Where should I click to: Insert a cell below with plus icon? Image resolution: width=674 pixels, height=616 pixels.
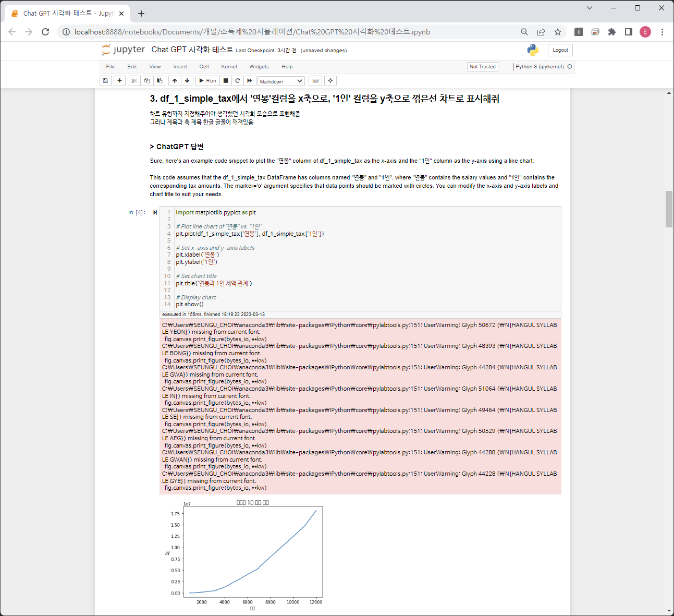119,81
